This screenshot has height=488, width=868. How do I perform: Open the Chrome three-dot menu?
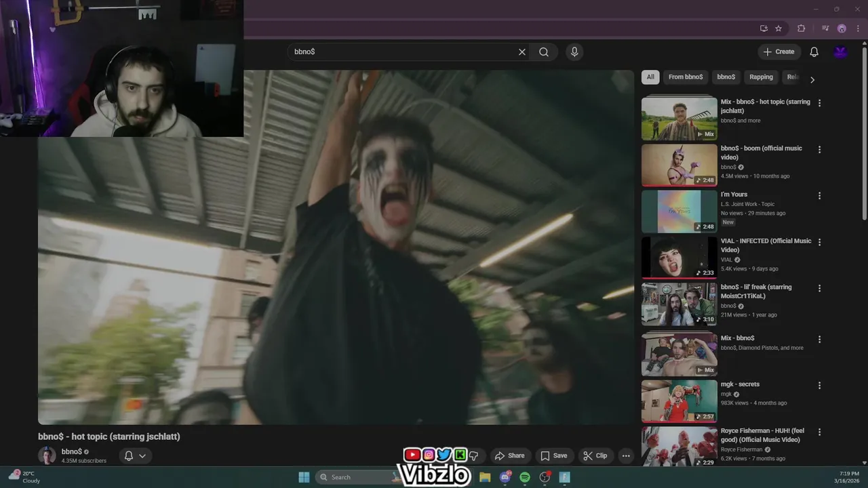pyautogui.click(x=856, y=28)
